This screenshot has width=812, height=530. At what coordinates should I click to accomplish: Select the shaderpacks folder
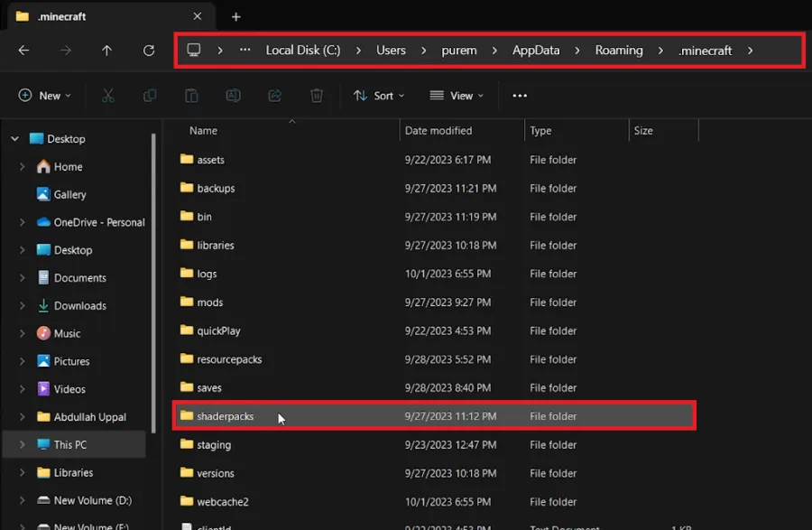(x=435, y=416)
